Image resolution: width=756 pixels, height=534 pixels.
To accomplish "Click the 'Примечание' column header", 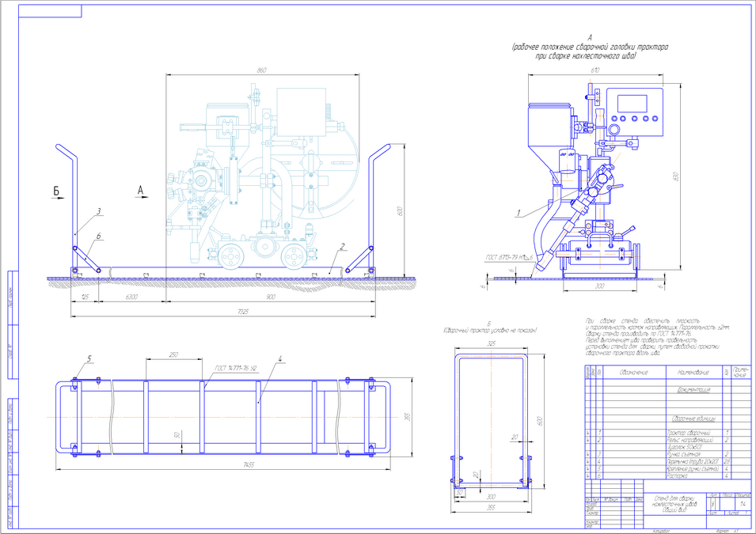I will pyautogui.click(x=742, y=372).
